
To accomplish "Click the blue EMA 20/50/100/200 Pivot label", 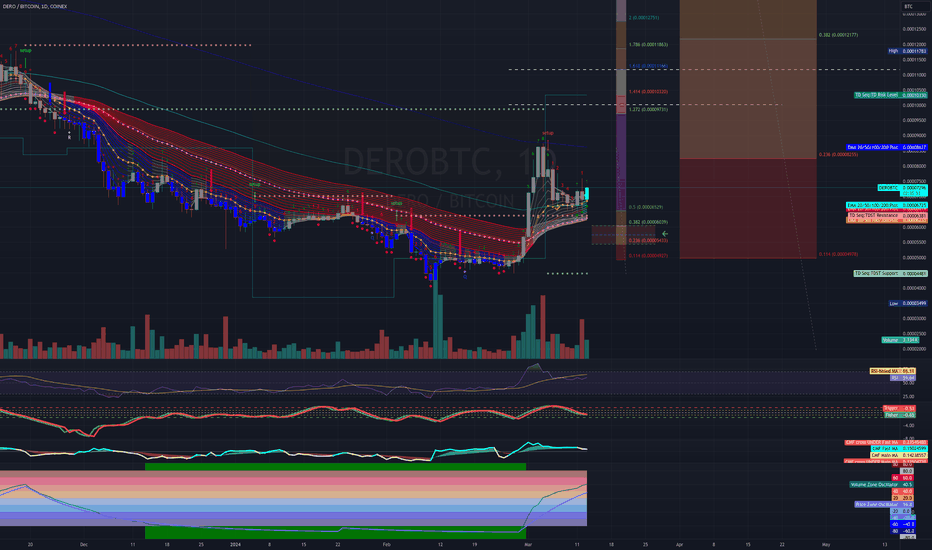I will [886, 147].
